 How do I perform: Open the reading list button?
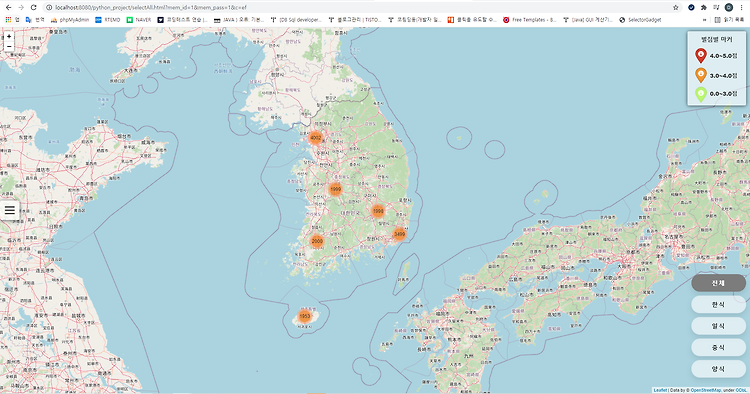pos(729,20)
